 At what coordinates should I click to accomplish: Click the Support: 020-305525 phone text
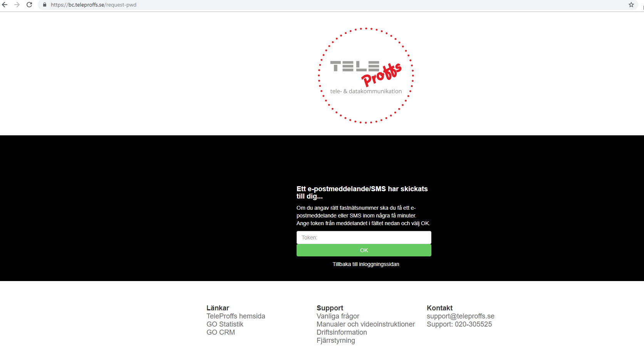click(x=459, y=324)
